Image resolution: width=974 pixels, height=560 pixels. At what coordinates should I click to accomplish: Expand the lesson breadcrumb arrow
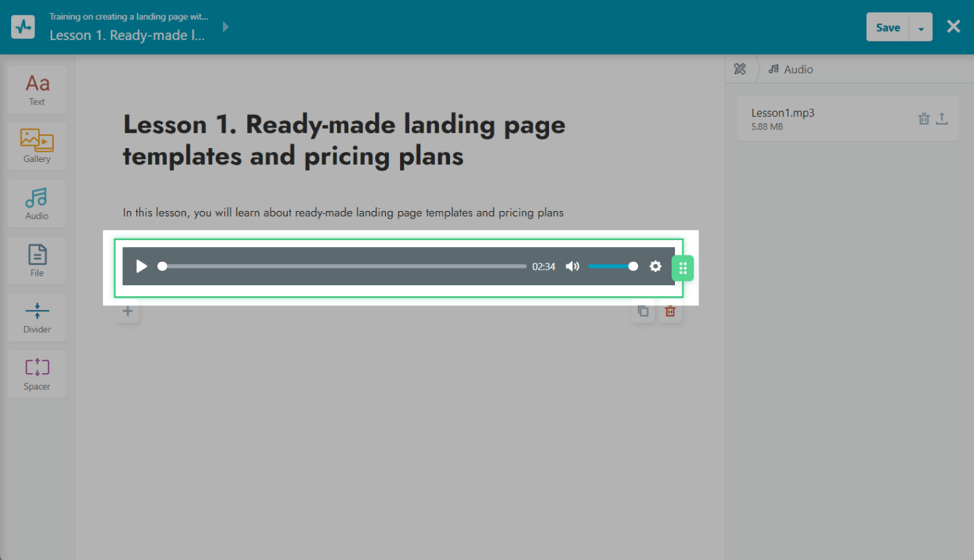(x=226, y=28)
